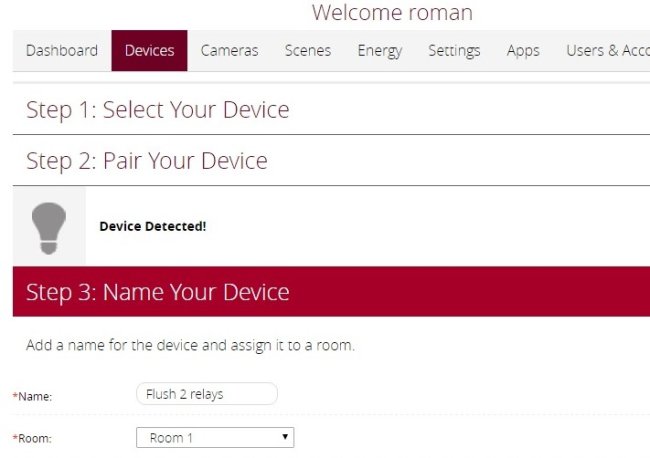
Task: Open the Users & Accounts tab
Action: (606, 51)
